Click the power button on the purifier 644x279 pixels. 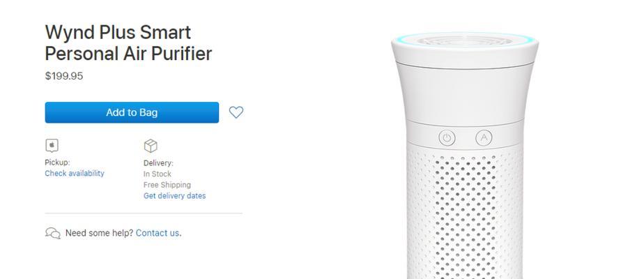447,137
